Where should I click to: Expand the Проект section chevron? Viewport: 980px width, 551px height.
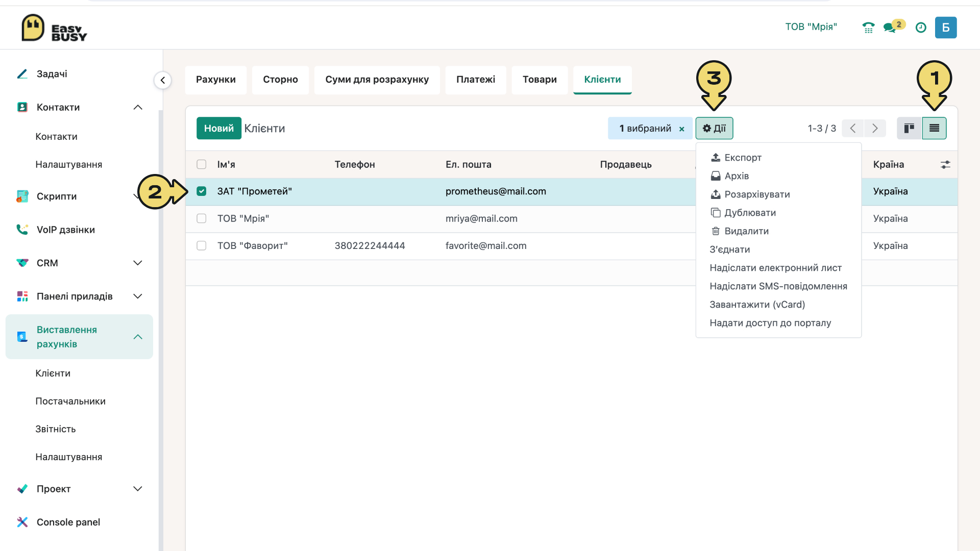tap(138, 489)
